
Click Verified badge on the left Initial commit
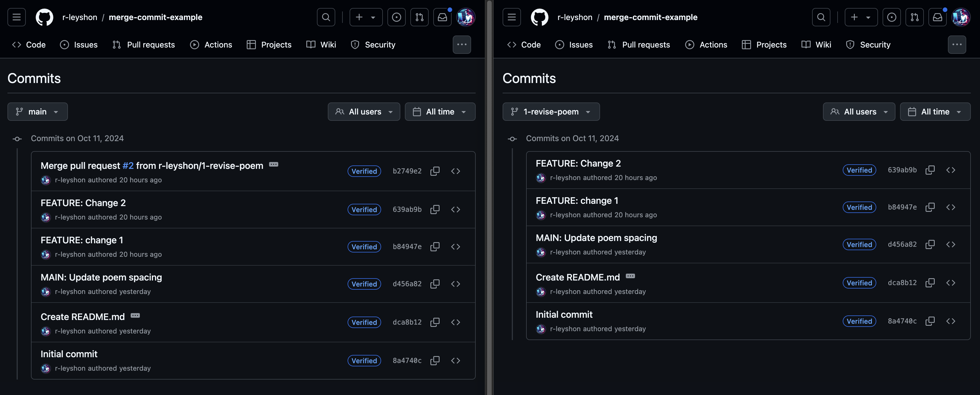[364, 360]
